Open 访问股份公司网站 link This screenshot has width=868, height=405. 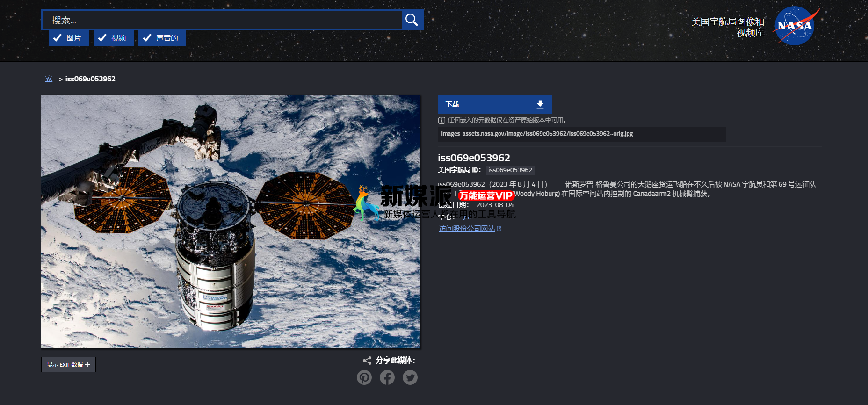coord(470,229)
